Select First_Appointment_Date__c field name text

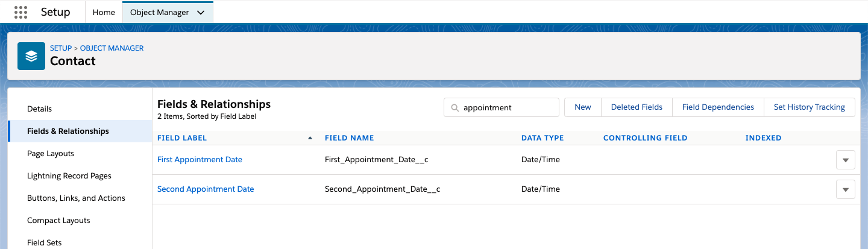(377, 160)
